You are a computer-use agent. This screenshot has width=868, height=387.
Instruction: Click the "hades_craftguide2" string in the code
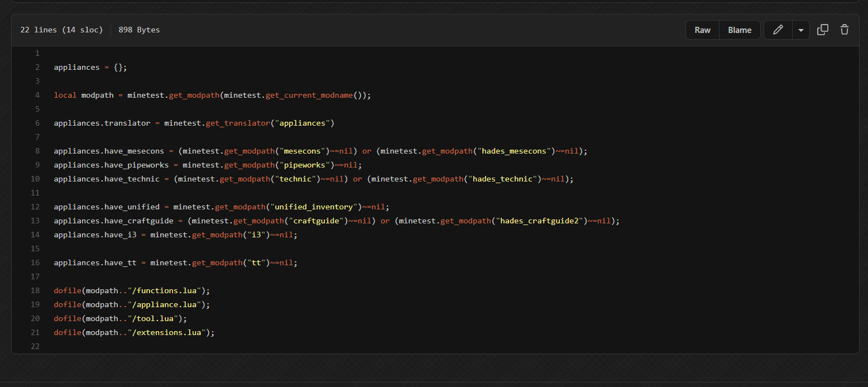(540, 221)
